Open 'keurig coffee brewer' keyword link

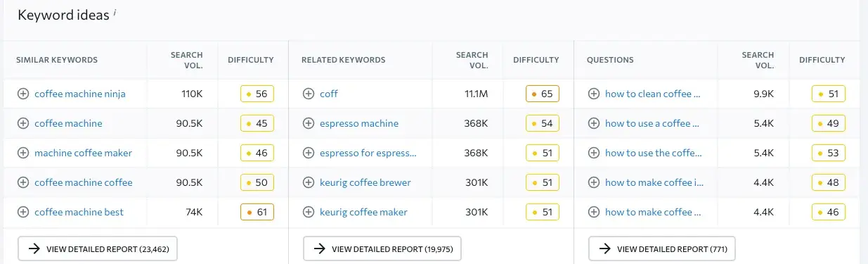pyautogui.click(x=365, y=182)
